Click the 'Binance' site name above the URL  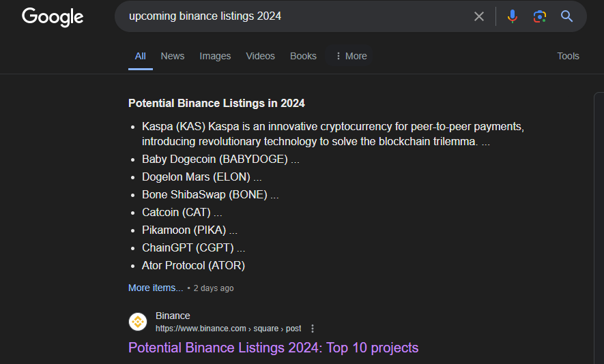coord(173,316)
